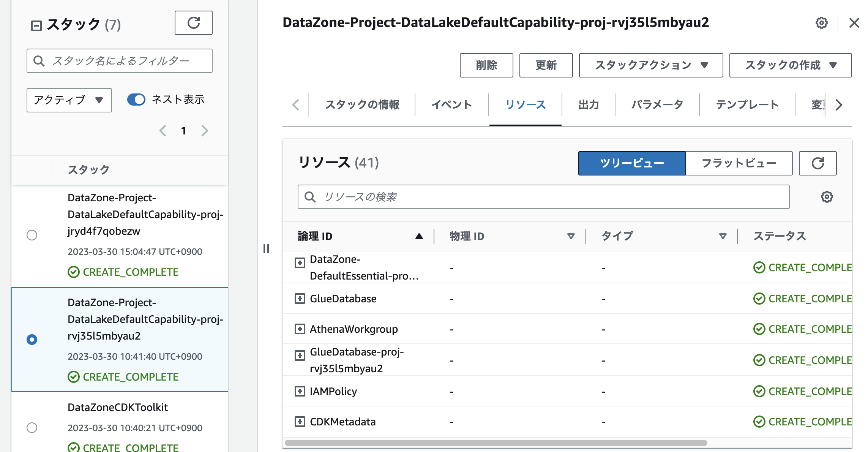Toggle the ネスト表示 nested view switch
The height and width of the screenshot is (452, 868).
pyautogui.click(x=136, y=100)
